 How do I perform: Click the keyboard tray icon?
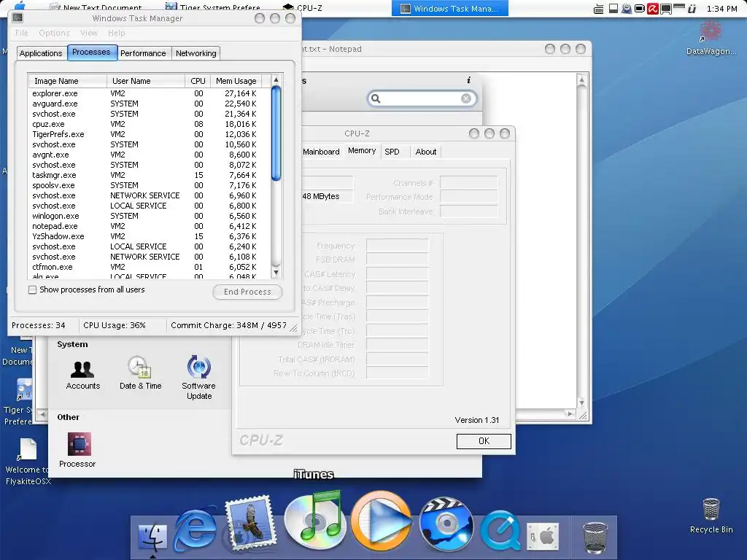click(599, 9)
